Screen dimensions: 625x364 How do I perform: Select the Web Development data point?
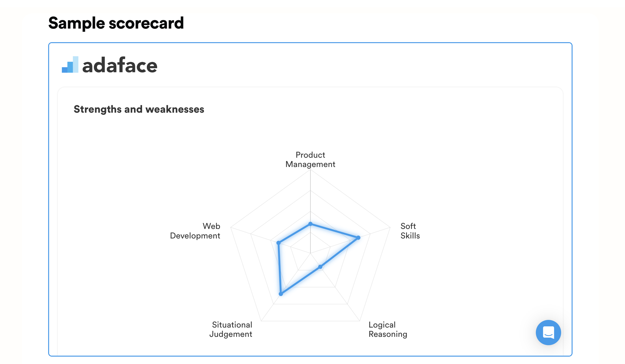pyautogui.click(x=278, y=243)
